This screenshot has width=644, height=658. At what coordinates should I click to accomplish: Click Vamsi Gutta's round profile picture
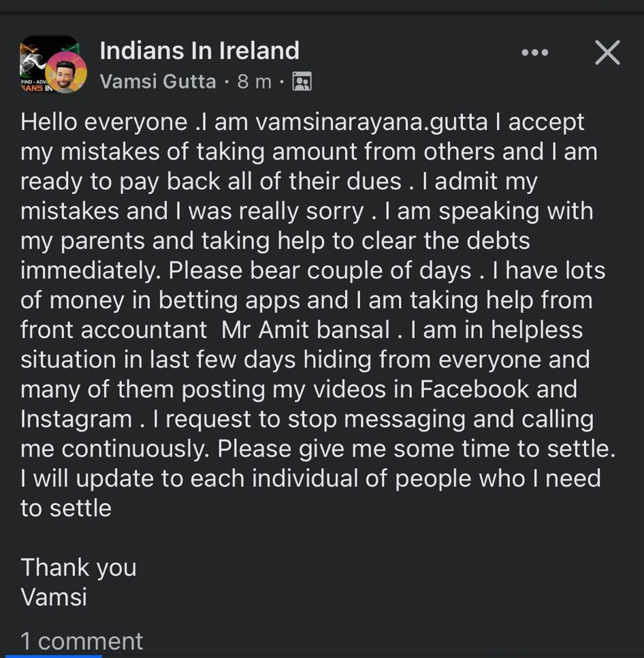point(66,73)
